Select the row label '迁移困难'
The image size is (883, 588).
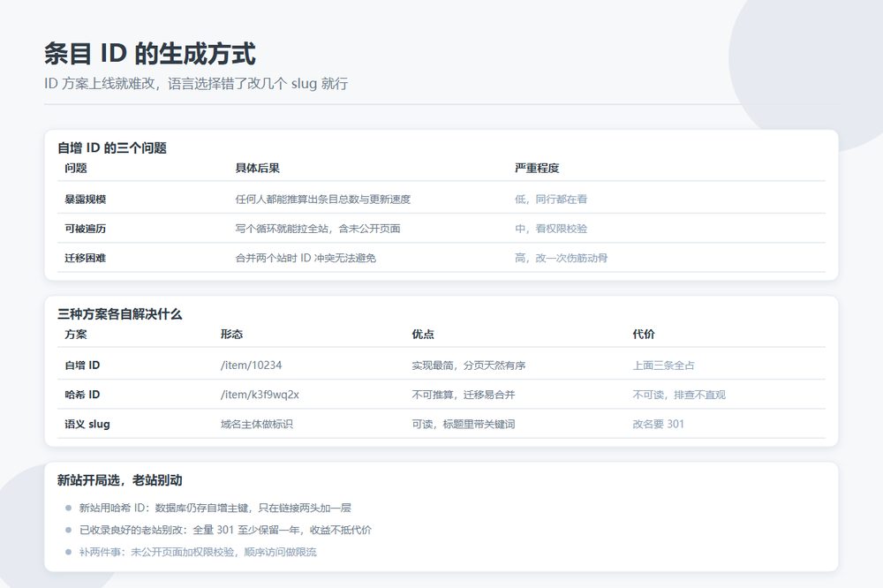[x=85, y=258]
